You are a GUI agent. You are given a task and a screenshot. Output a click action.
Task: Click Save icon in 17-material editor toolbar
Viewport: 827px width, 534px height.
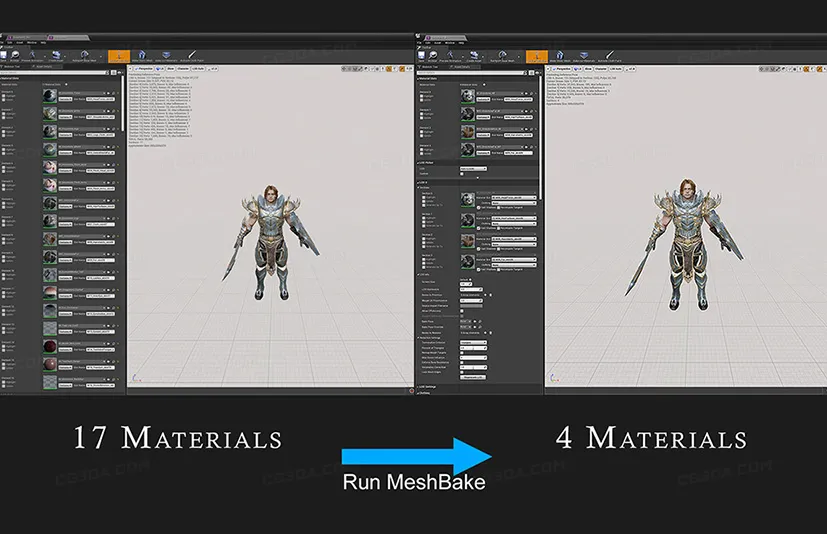[4, 55]
